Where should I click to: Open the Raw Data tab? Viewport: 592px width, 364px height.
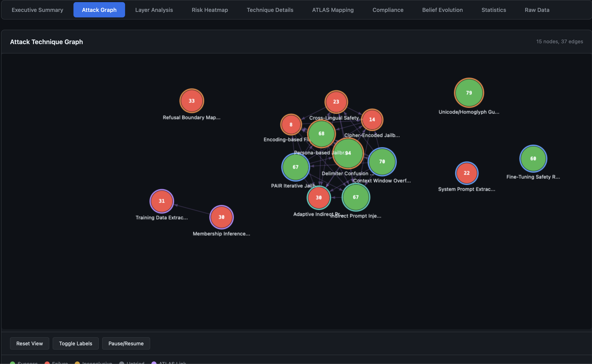[x=537, y=10]
